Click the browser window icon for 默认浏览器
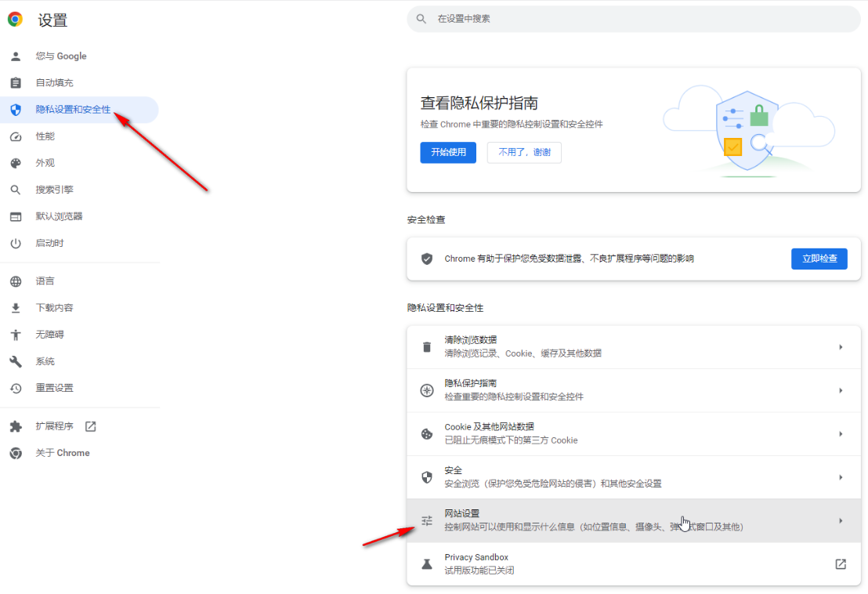This screenshot has width=868, height=594. (x=16, y=216)
